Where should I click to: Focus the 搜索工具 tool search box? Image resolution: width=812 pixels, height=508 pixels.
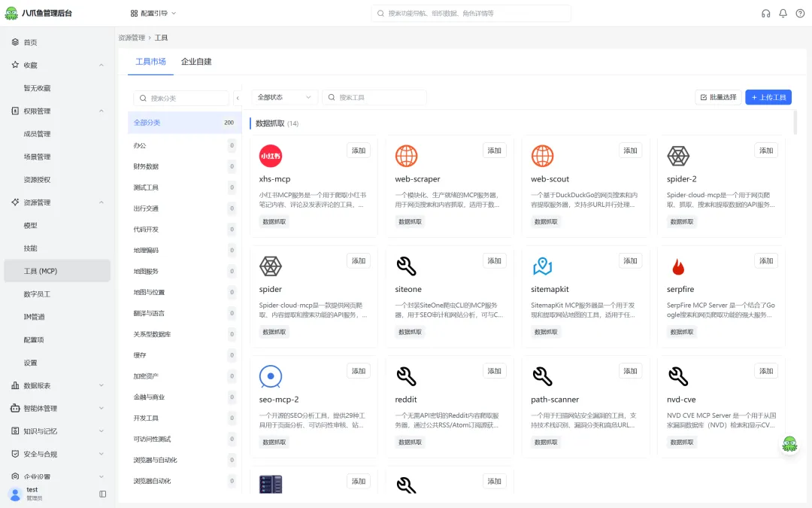point(374,97)
